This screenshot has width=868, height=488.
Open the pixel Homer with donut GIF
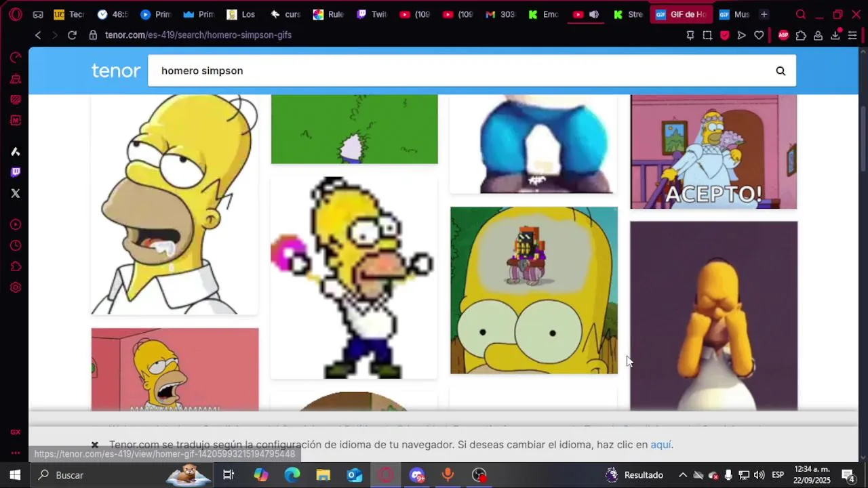355,278
